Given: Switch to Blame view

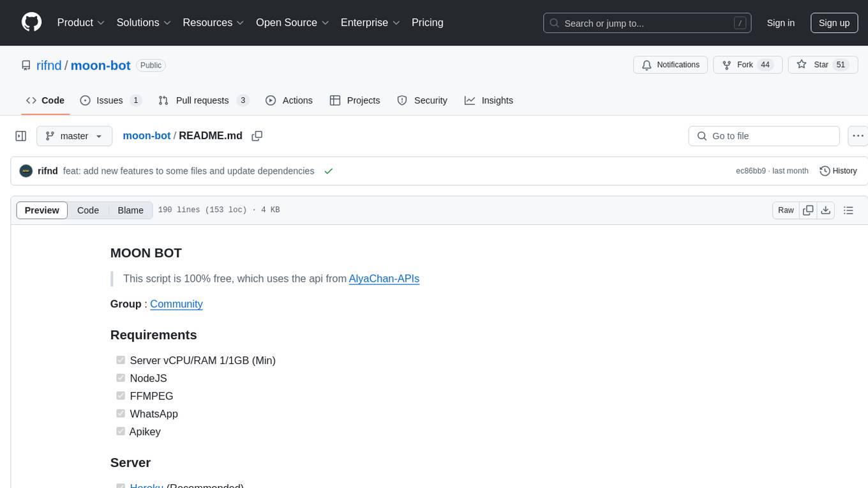Looking at the screenshot, I should click(x=131, y=210).
